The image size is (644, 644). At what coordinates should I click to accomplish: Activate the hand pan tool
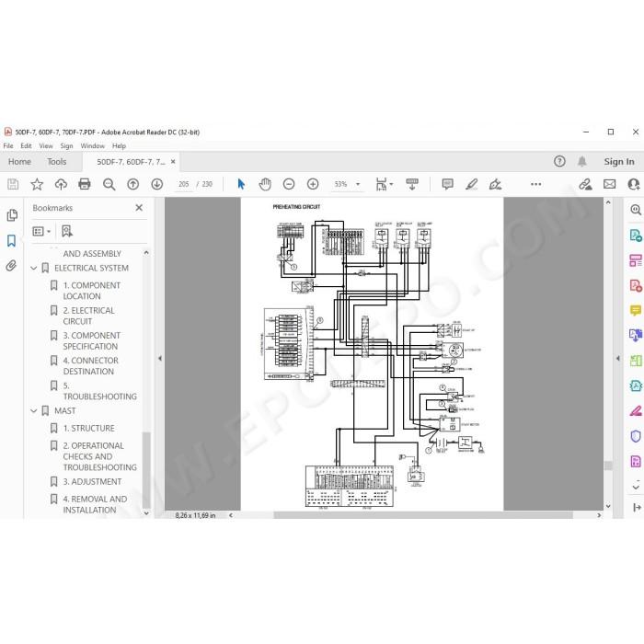point(265,184)
